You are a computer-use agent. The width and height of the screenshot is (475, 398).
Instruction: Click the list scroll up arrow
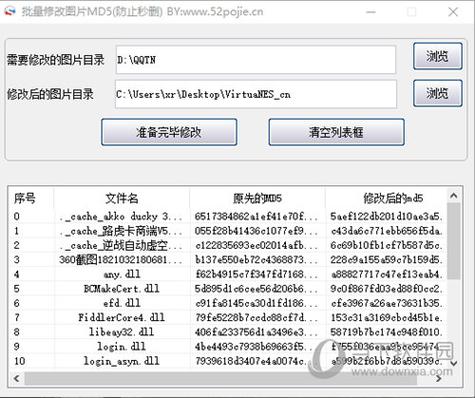(453, 196)
